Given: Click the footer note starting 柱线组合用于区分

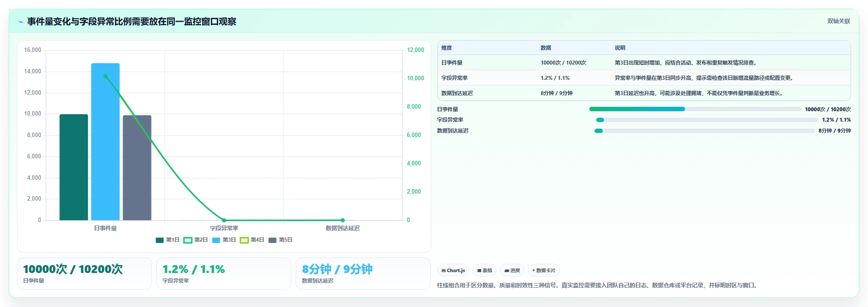Looking at the screenshot, I should [598, 286].
